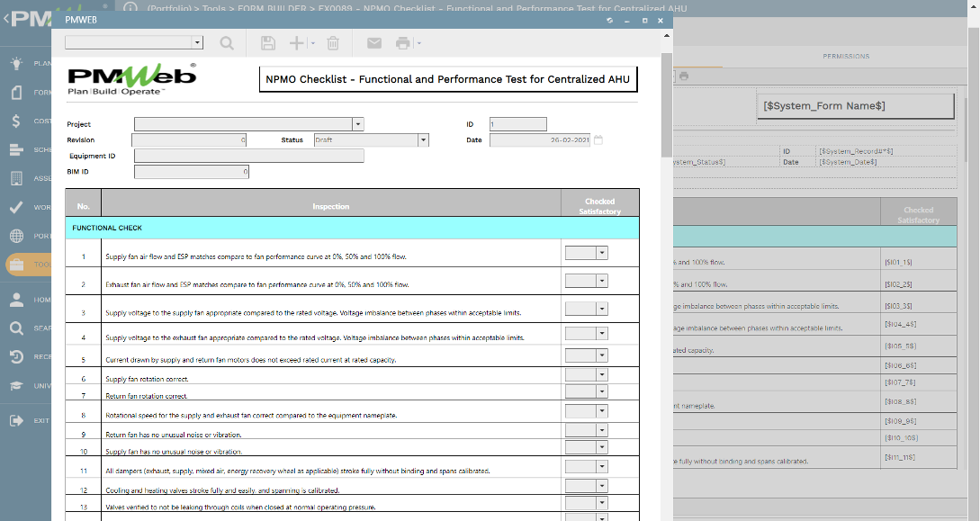This screenshot has width=980, height=521.
Task: Click the 'Return fan rotation correct' text
Action: click(147, 396)
